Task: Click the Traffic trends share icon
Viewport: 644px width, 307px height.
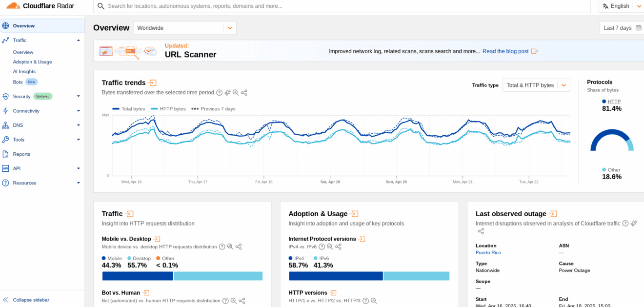Action: [244, 93]
